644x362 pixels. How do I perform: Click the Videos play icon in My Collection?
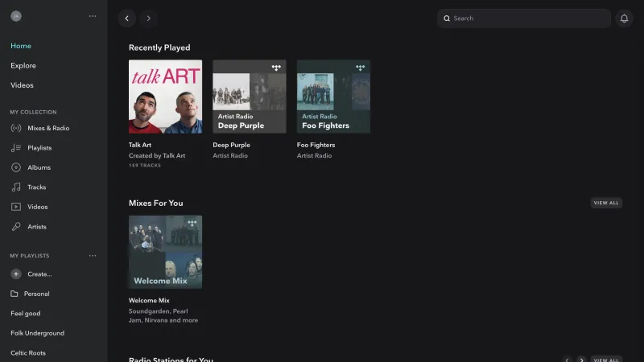point(16,207)
